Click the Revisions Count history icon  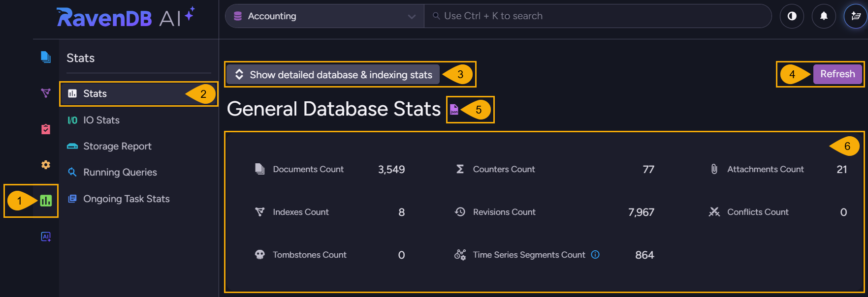460,212
